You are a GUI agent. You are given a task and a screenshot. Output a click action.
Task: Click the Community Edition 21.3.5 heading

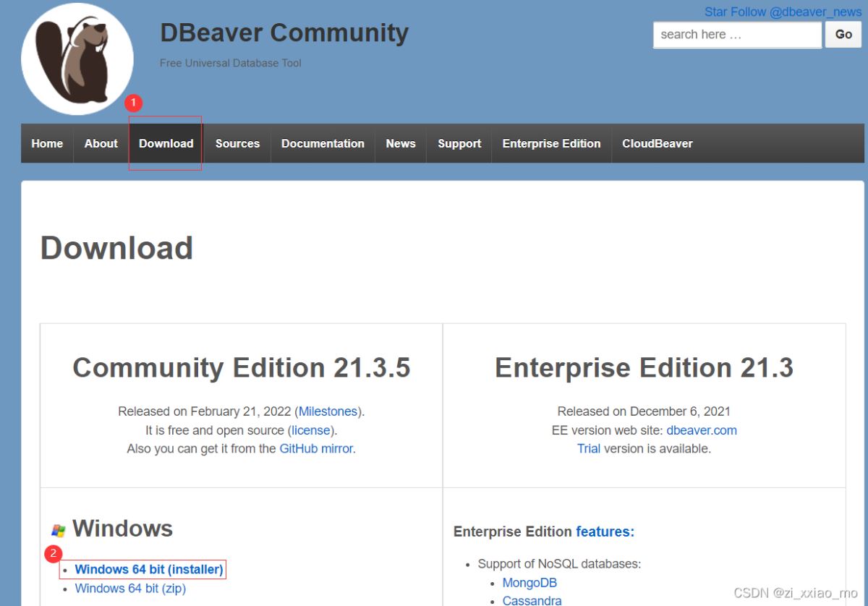pyautogui.click(x=242, y=368)
